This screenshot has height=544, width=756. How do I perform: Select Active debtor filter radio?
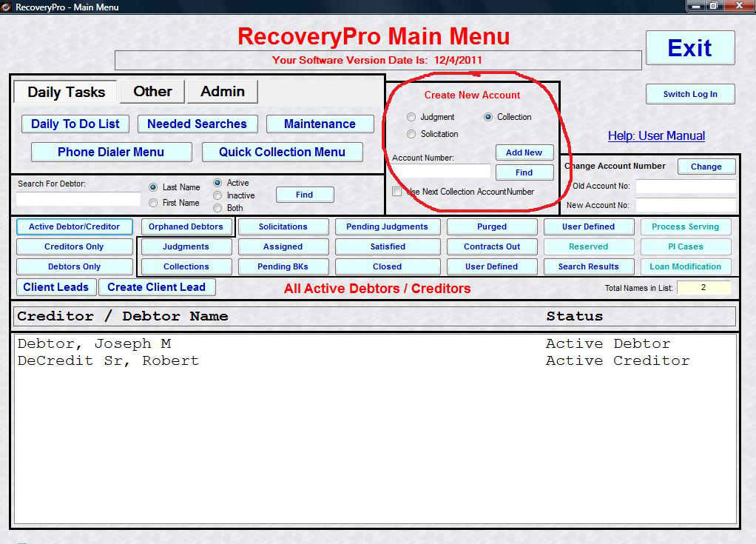tap(217, 183)
